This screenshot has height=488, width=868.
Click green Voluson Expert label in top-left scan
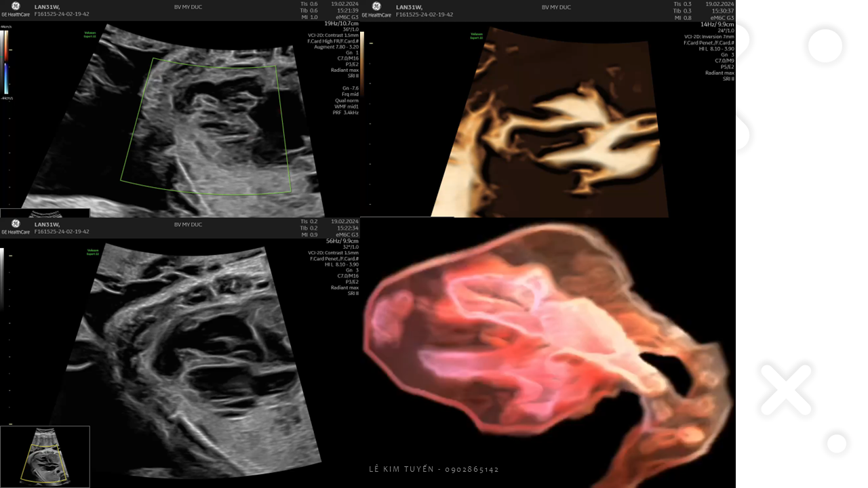click(90, 34)
